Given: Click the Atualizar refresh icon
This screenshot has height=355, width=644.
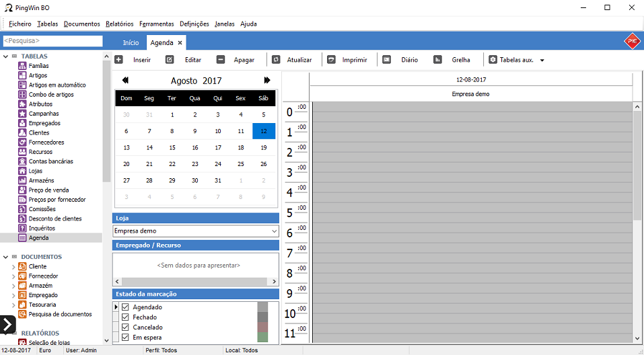Looking at the screenshot, I should pyautogui.click(x=276, y=60).
